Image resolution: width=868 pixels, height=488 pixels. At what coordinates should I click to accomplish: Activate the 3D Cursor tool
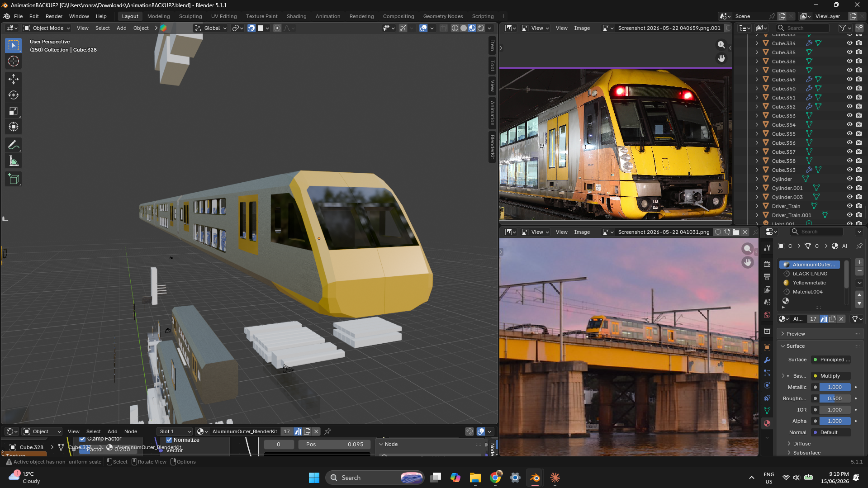click(14, 61)
